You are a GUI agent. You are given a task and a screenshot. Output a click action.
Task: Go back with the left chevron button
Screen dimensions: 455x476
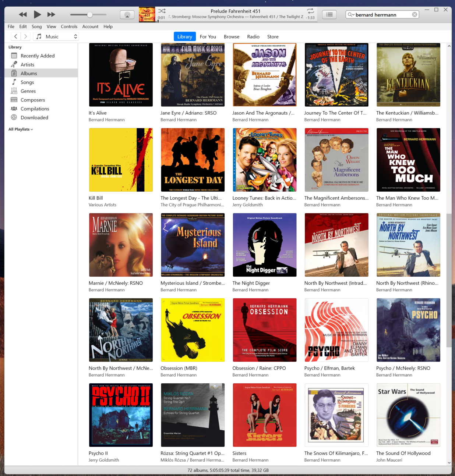click(x=15, y=36)
